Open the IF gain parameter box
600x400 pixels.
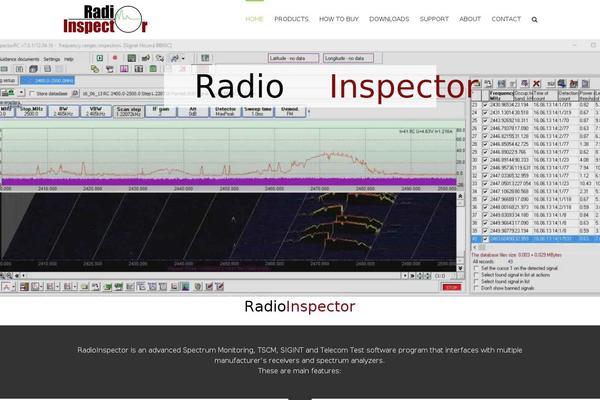tap(161, 111)
